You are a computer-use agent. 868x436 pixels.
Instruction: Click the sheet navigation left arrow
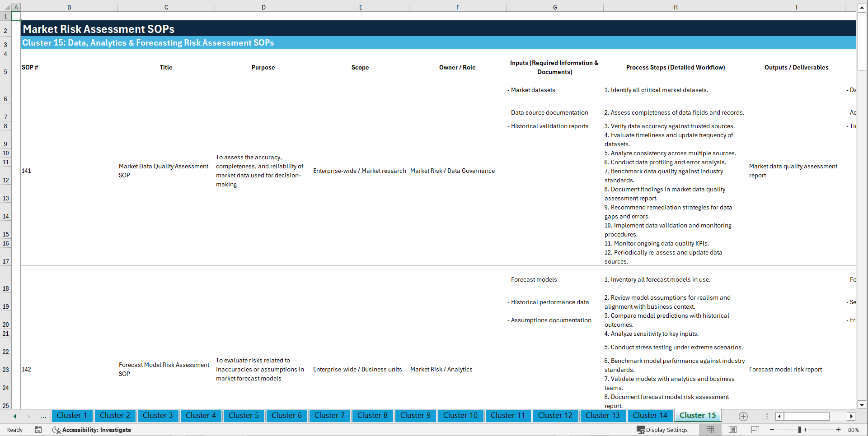click(14, 416)
